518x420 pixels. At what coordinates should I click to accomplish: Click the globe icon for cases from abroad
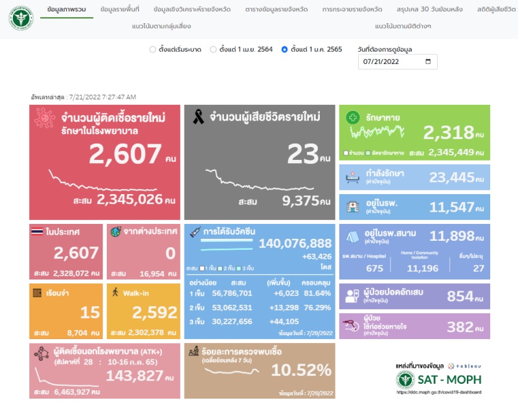pyautogui.click(x=116, y=232)
